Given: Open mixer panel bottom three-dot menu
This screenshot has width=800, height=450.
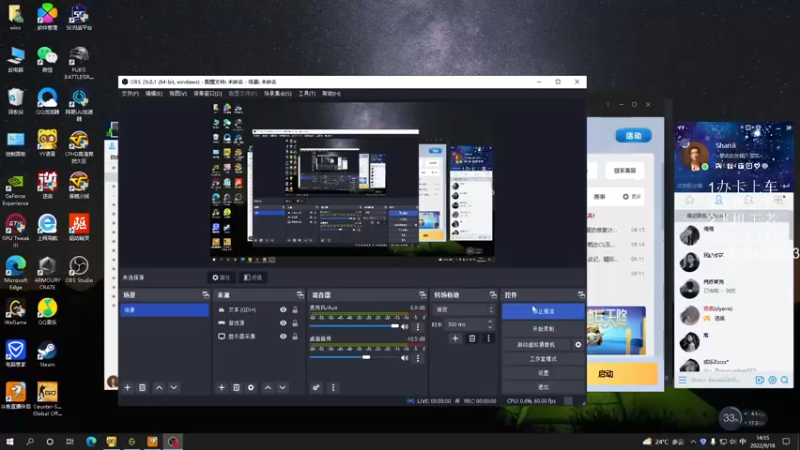Looking at the screenshot, I should click(333, 388).
